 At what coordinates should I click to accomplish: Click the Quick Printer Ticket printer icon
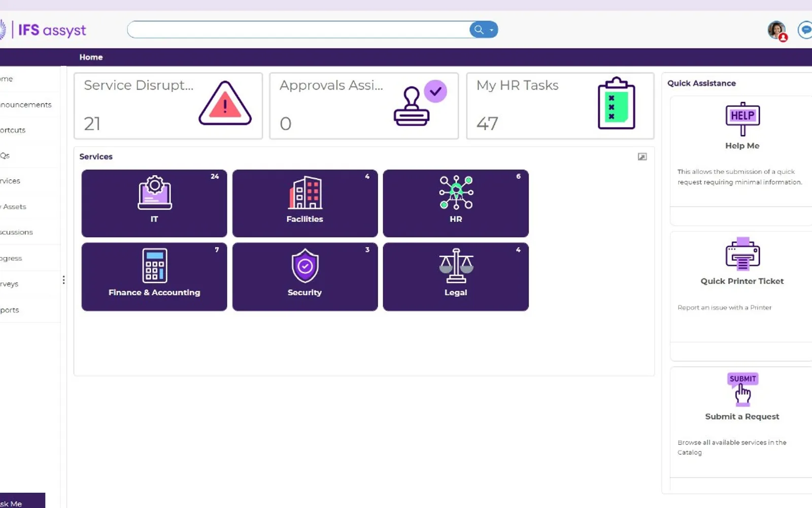point(742,253)
